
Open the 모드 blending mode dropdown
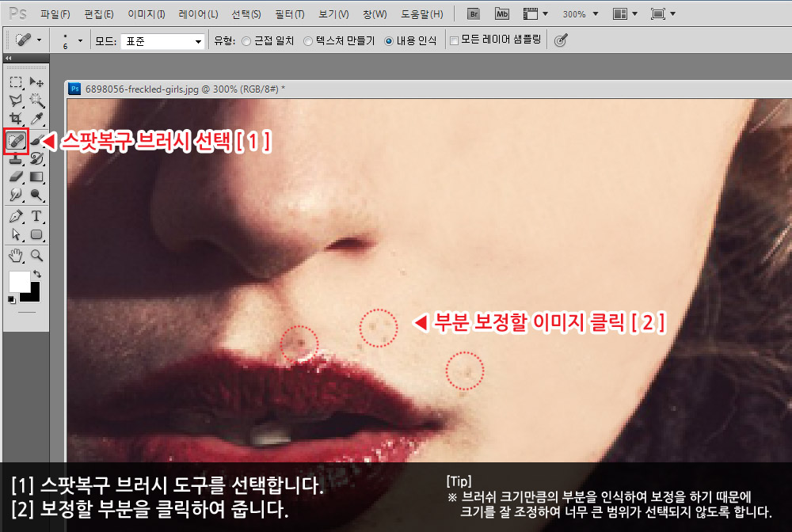pyautogui.click(x=162, y=40)
